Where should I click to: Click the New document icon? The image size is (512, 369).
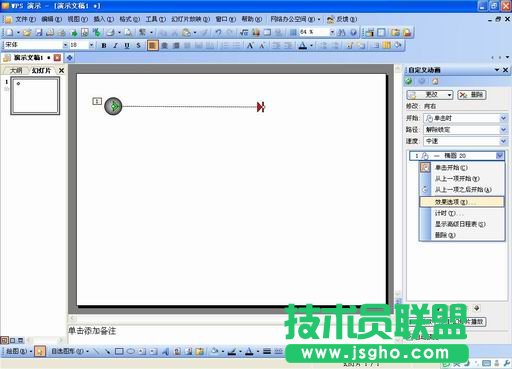(10, 32)
